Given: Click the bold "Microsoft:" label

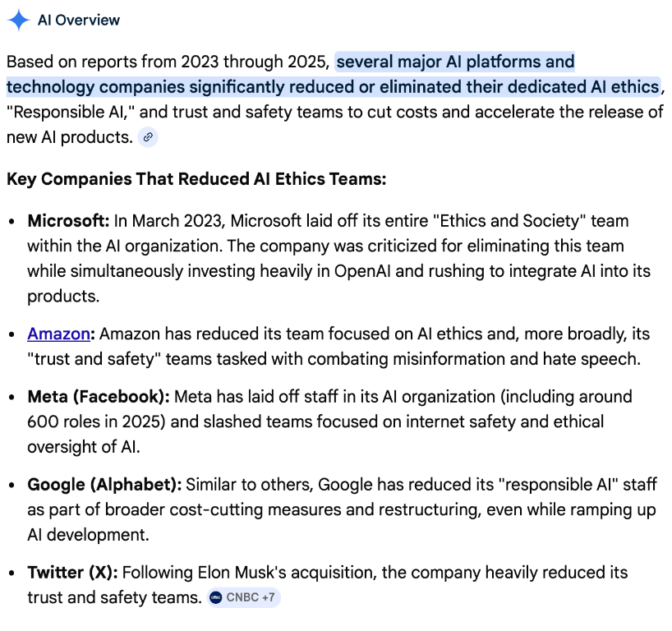Looking at the screenshot, I should tap(68, 221).
